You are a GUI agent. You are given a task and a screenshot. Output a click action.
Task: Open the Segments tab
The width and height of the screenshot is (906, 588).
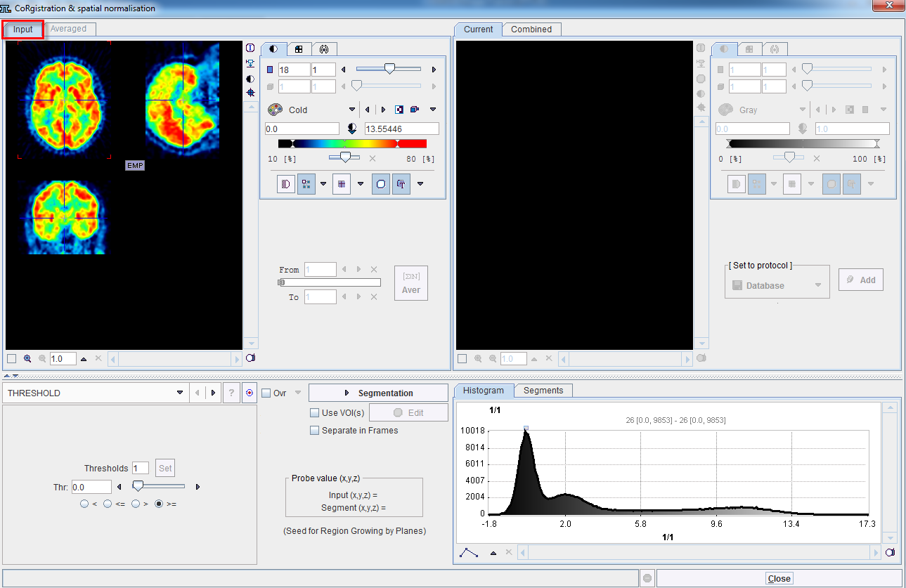tap(543, 391)
